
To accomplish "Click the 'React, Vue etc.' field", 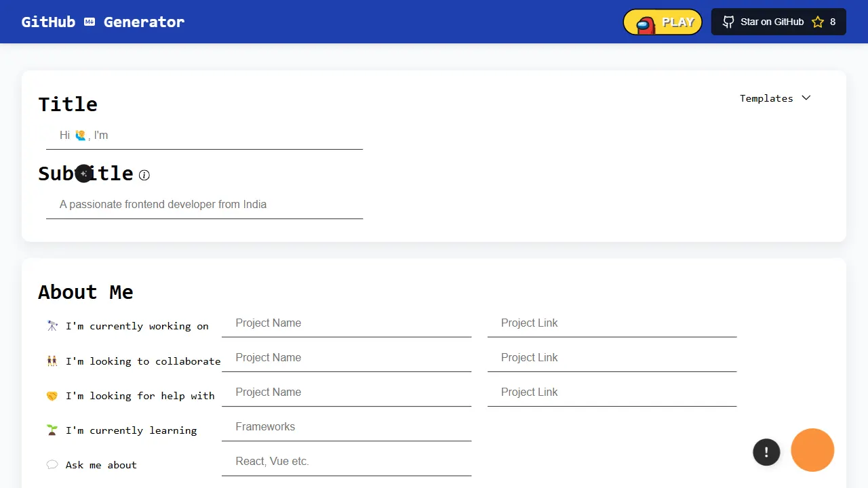I will tap(347, 462).
